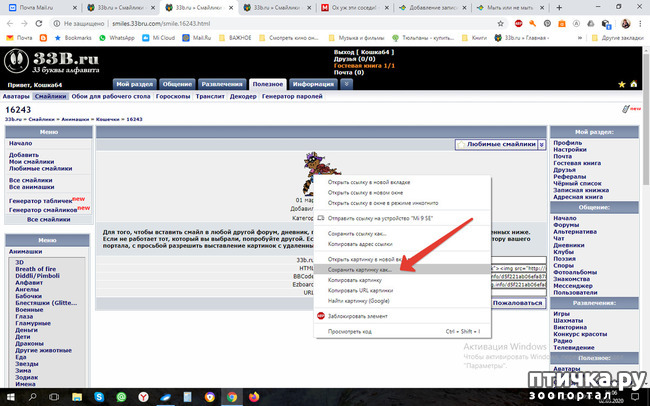
Task: Open the Аватары submenu link
Action: point(16,96)
